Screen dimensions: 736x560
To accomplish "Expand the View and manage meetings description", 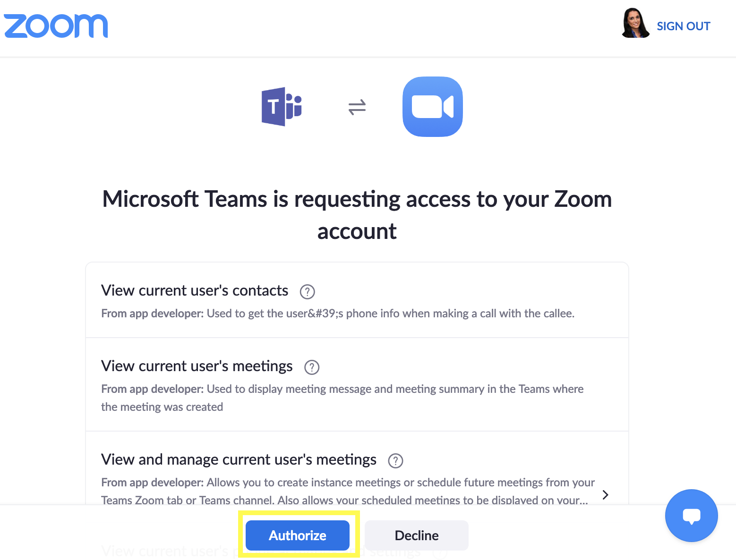I will click(x=605, y=495).
